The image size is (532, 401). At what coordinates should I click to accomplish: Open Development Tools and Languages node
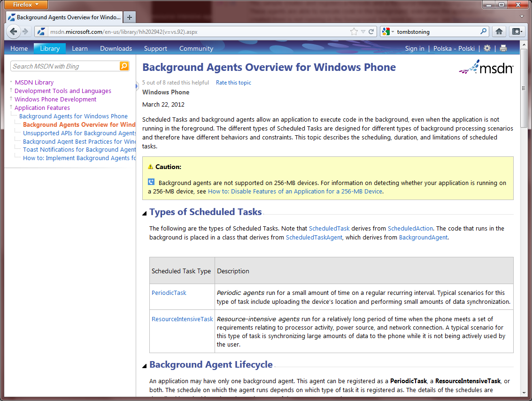pyautogui.click(x=63, y=91)
